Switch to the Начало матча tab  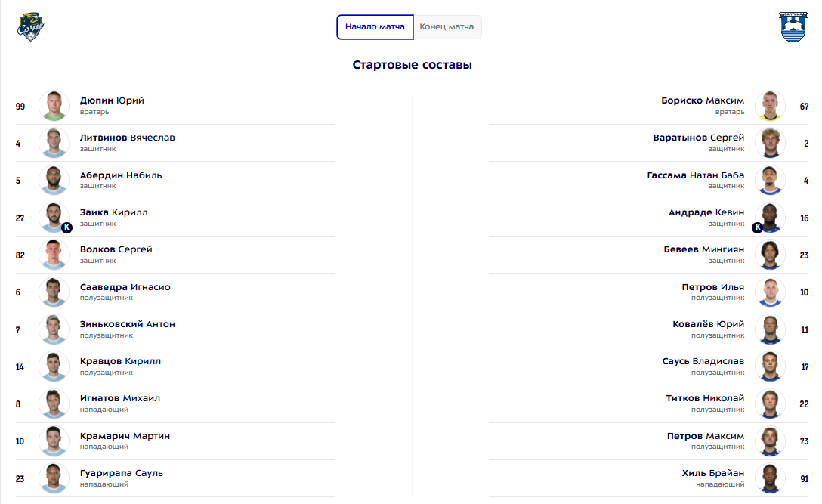(375, 26)
